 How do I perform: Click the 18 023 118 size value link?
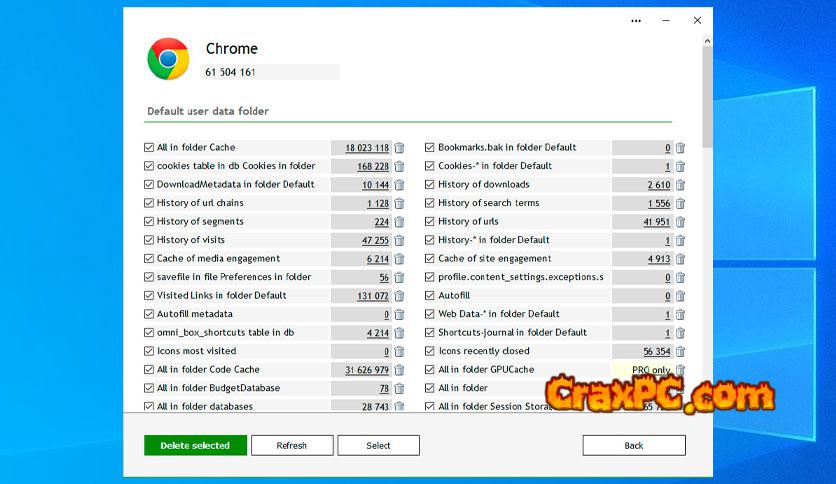(x=367, y=148)
